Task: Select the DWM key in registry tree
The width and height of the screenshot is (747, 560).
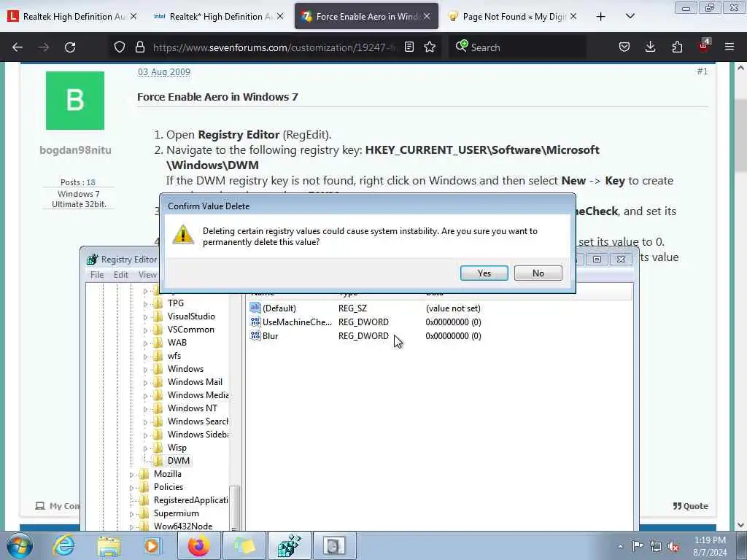Action: coord(179,461)
